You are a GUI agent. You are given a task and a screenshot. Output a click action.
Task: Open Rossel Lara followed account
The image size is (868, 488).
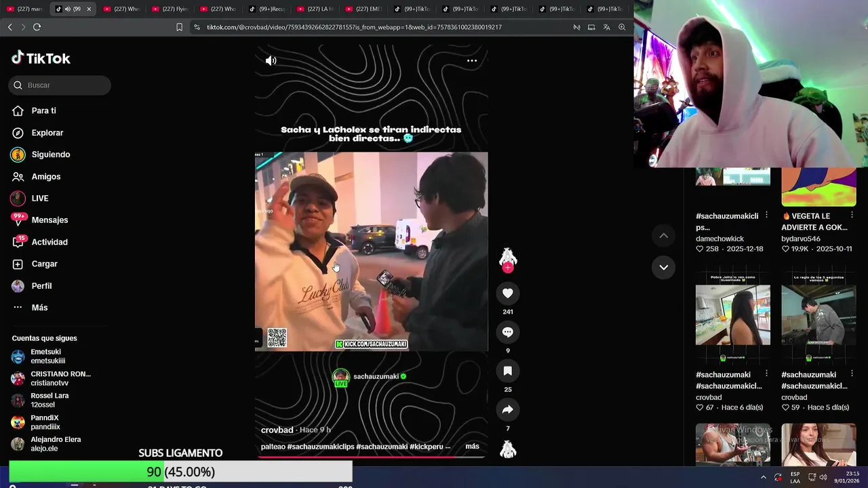(x=49, y=400)
